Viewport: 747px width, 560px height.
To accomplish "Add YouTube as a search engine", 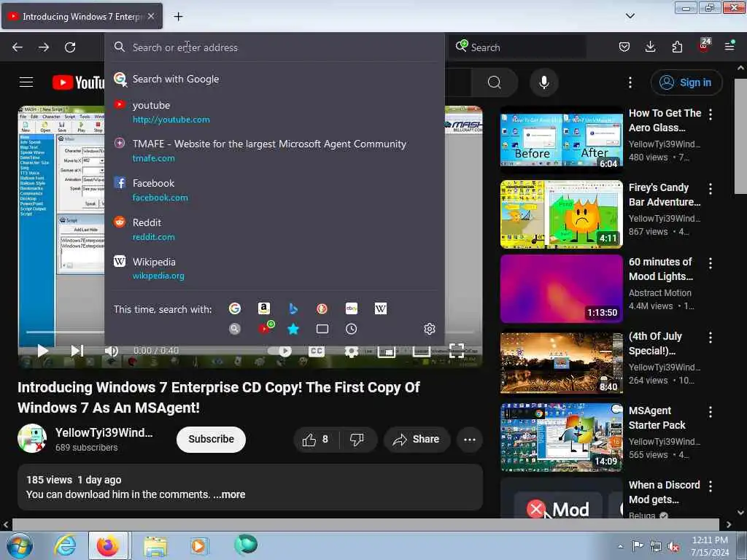I will 266,327.
